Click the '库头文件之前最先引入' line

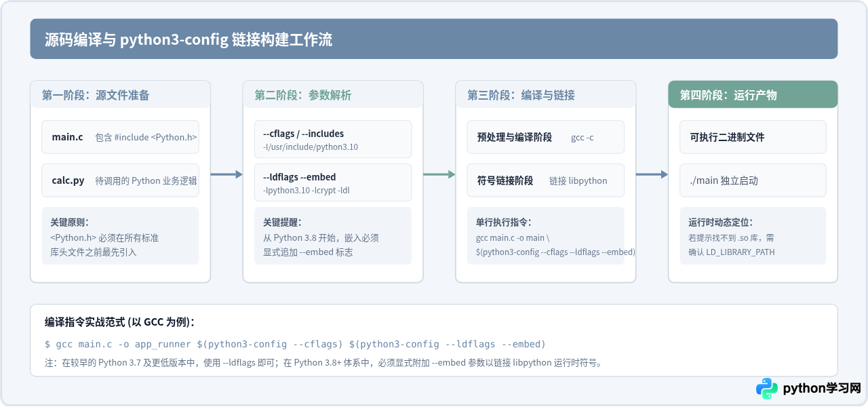tap(94, 252)
